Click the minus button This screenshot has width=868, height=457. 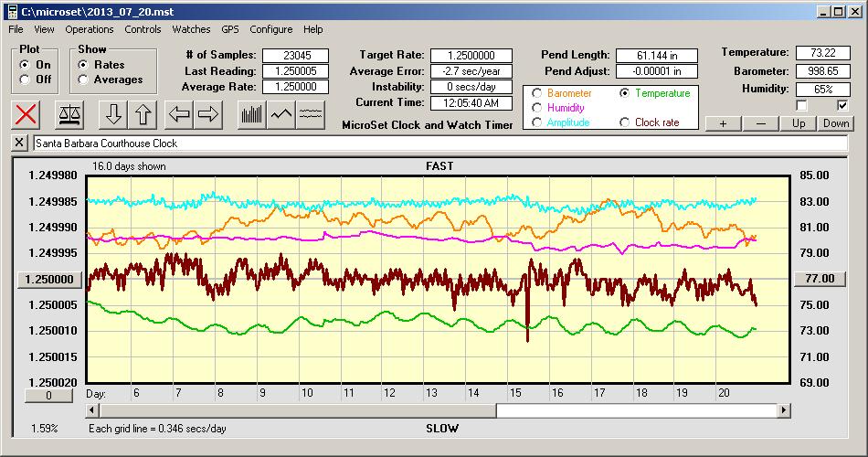(760, 123)
